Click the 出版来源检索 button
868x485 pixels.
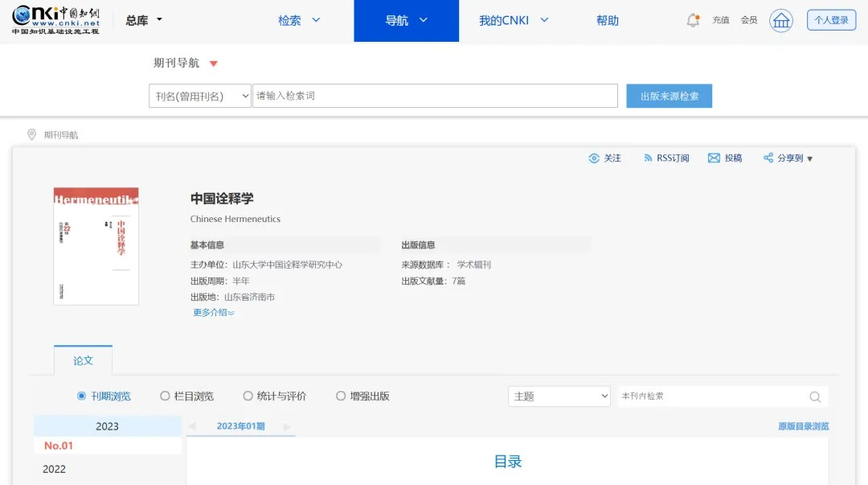(x=669, y=97)
